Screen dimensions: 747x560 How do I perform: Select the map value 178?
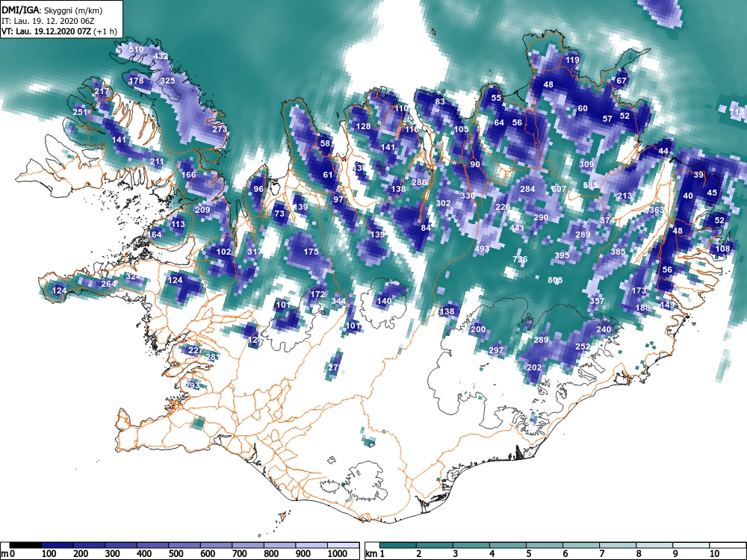[136, 81]
